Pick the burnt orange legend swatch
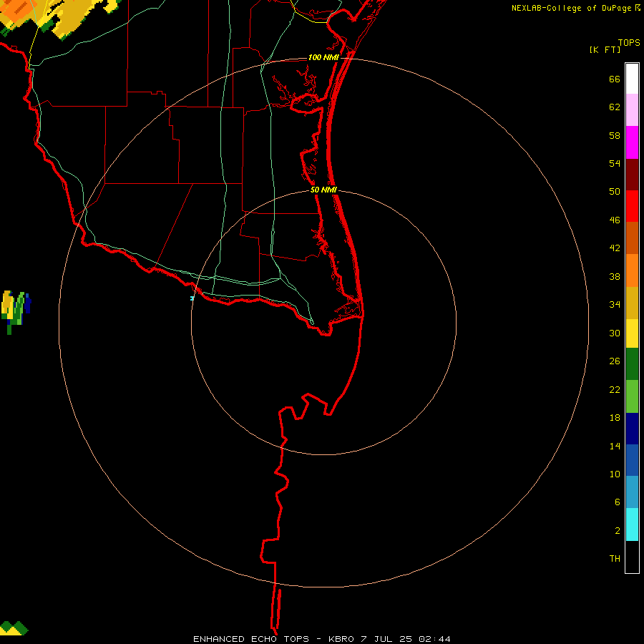The height and width of the screenshot is (644, 644). click(x=632, y=238)
